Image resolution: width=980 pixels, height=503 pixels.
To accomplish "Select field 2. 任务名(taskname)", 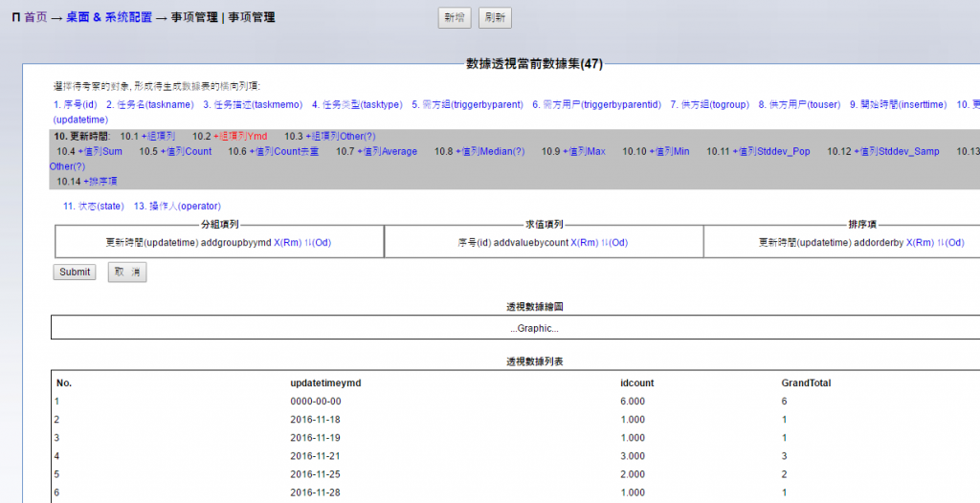I will pos(149,104).
